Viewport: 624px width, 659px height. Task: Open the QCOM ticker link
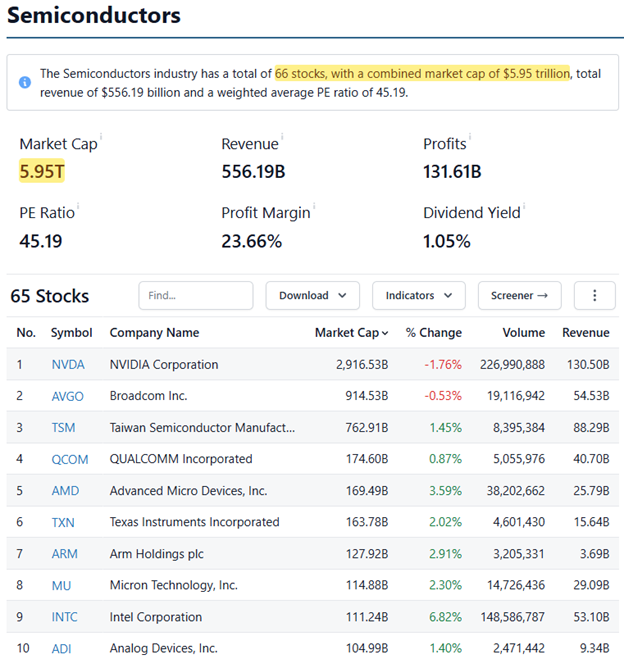coord(70,459)
